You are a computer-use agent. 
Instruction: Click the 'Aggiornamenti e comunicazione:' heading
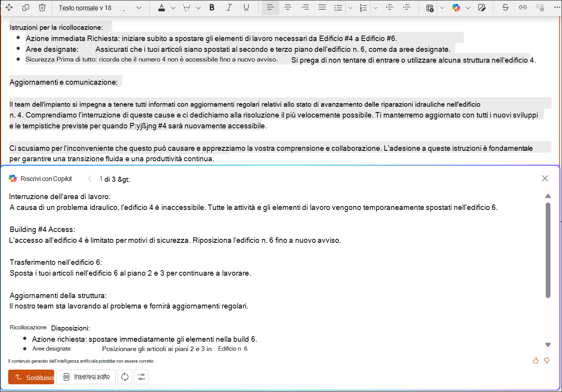(64, 82)
